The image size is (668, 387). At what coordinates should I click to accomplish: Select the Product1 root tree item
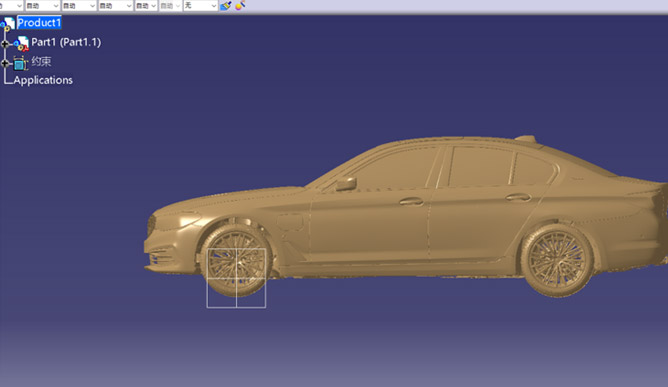pyautogui.click(x=39, y=23)
